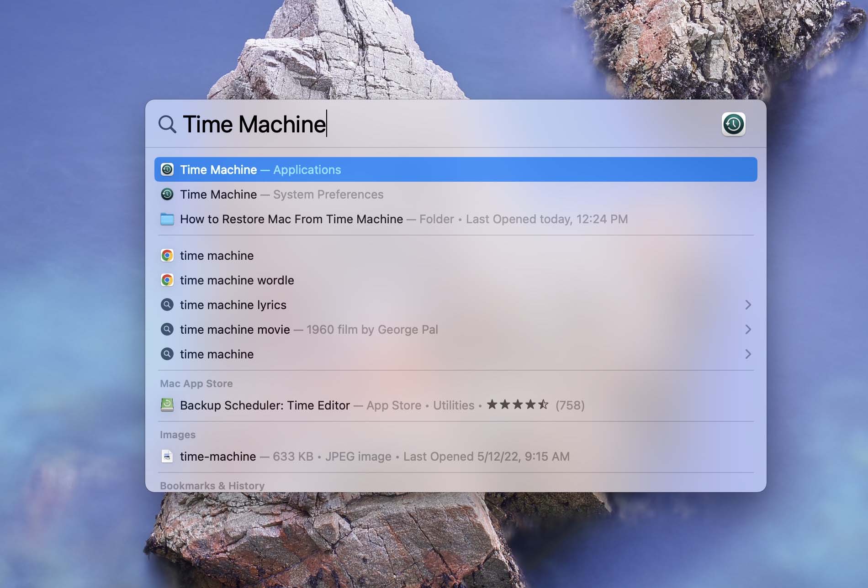Image resolution: width=868 pixels, height=588 pixels.
Task: Click search icon beside 'time machine lyrics'
Action: click(x=167, y=305)
